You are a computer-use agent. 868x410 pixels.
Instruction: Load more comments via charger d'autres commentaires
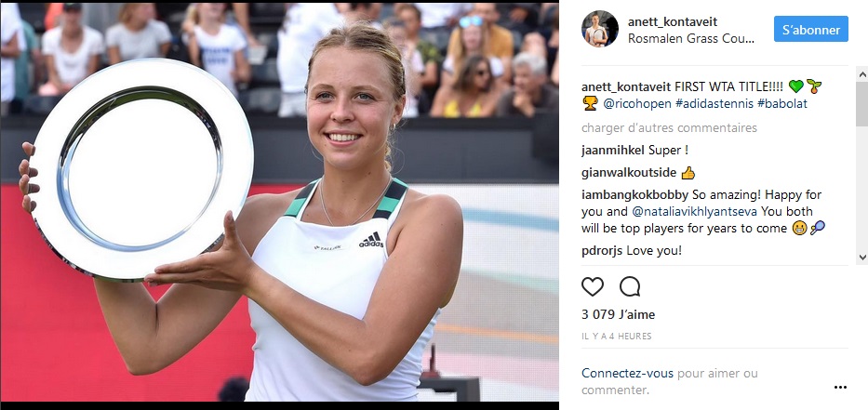(669, 127)
